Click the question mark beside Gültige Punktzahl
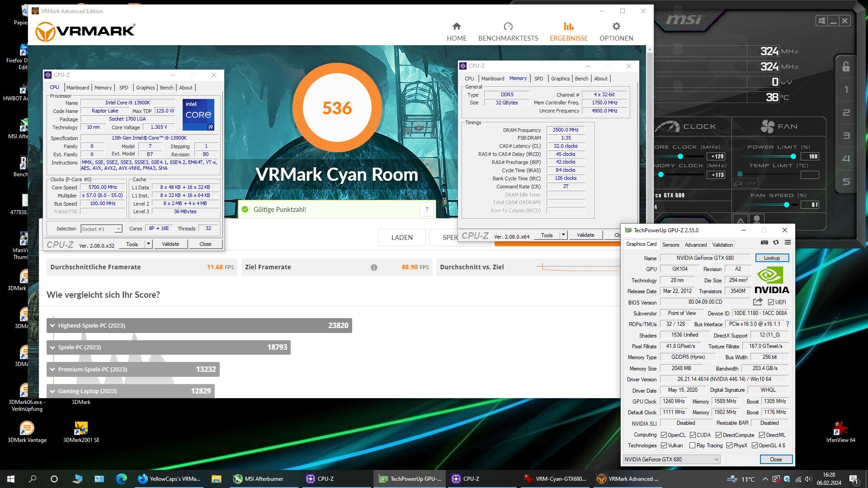This screenshot has height=488, width=868. (x=427, y=209)
